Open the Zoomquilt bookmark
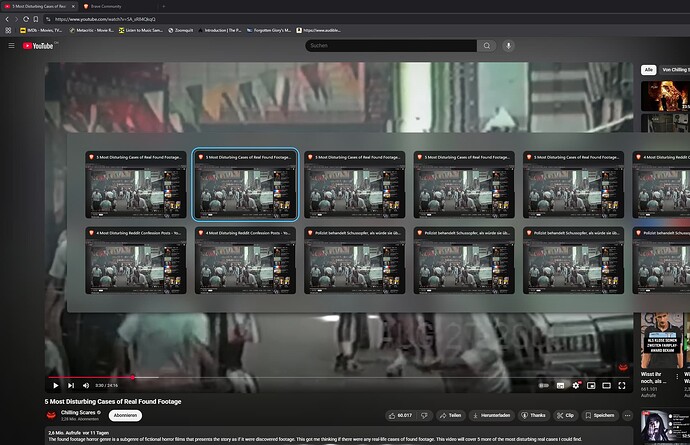The width and height of the screenshot is (690, 445). click(180, 30)
